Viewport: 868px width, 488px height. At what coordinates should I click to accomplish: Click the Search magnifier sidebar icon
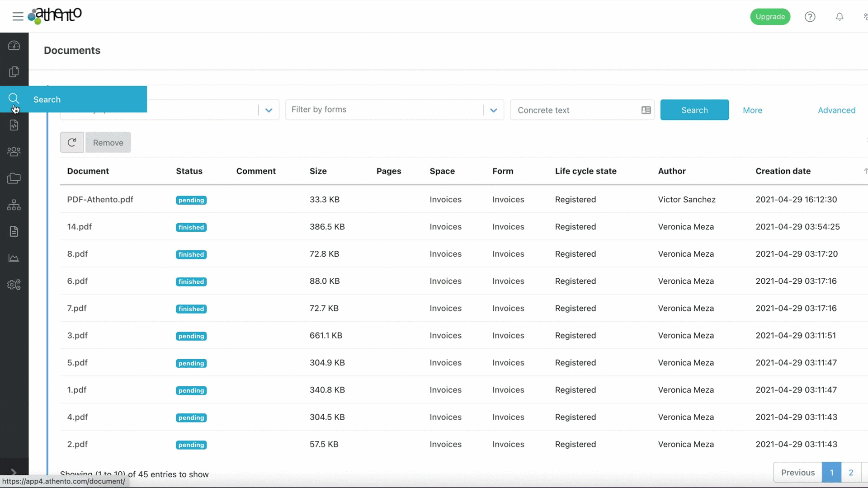[14, 99]
